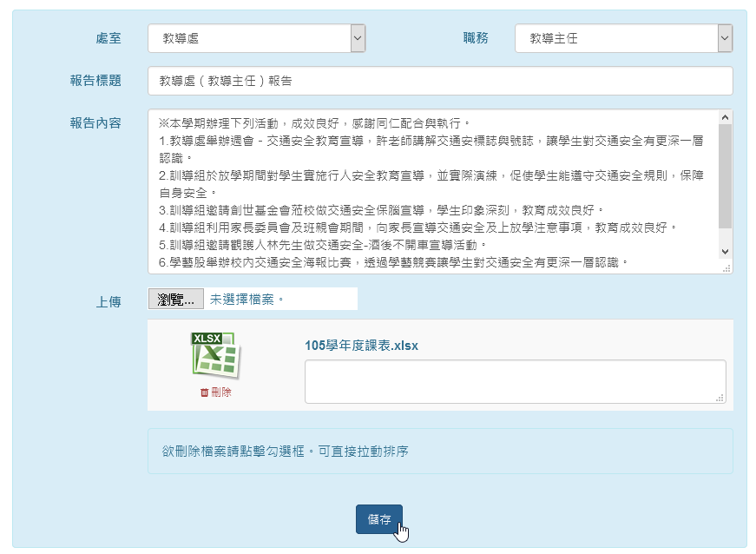
Task: Focus the 報告標題 text field
Action: [440, 81]
